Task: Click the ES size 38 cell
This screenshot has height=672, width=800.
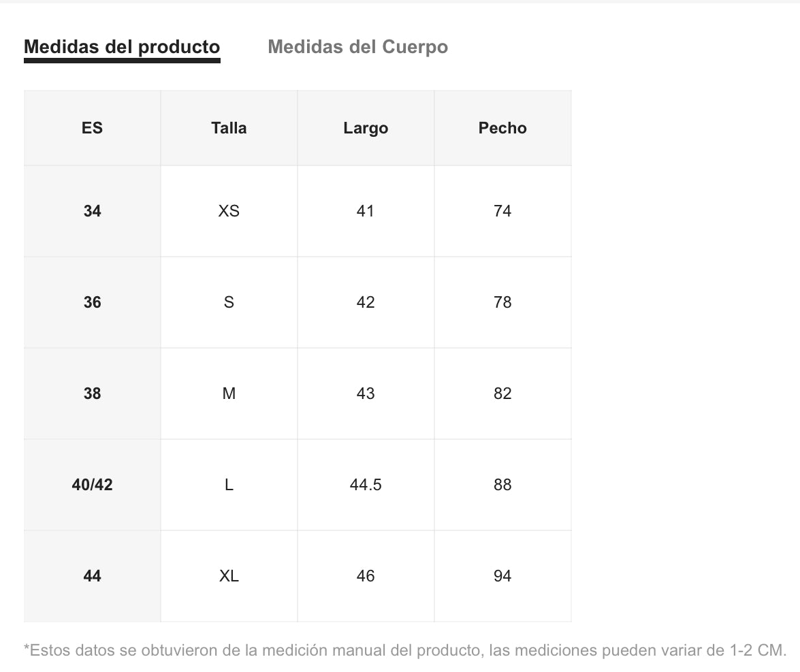Action: coord(92,394)
